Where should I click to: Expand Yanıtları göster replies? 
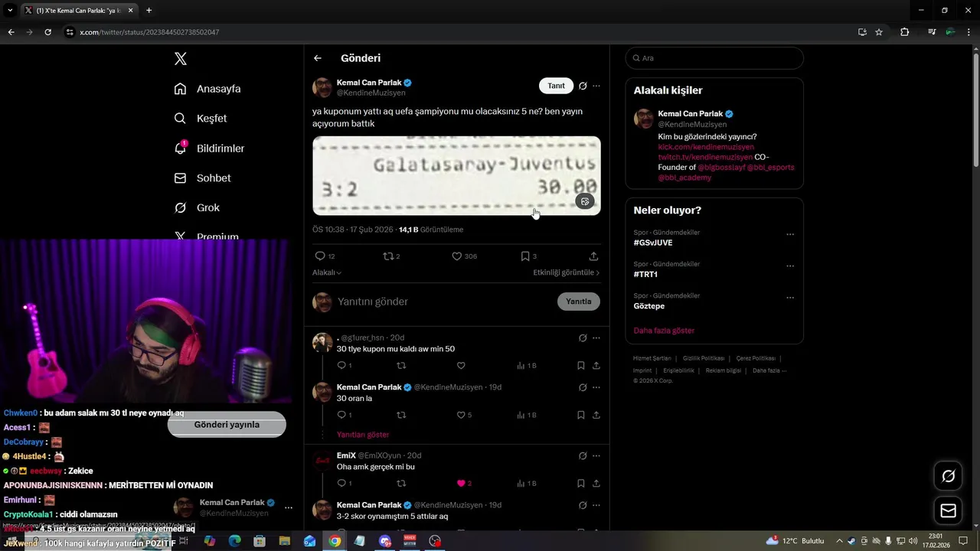pos(363,435)
